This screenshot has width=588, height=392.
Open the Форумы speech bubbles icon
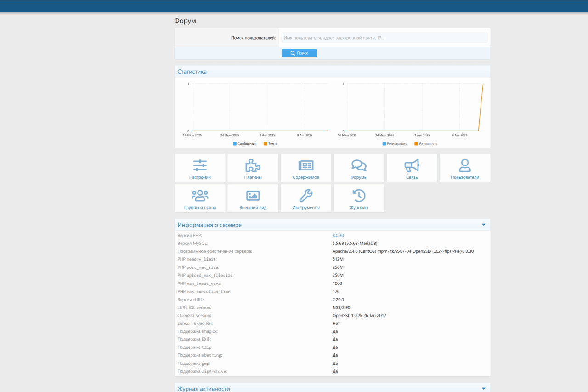(x=359, y=165)
